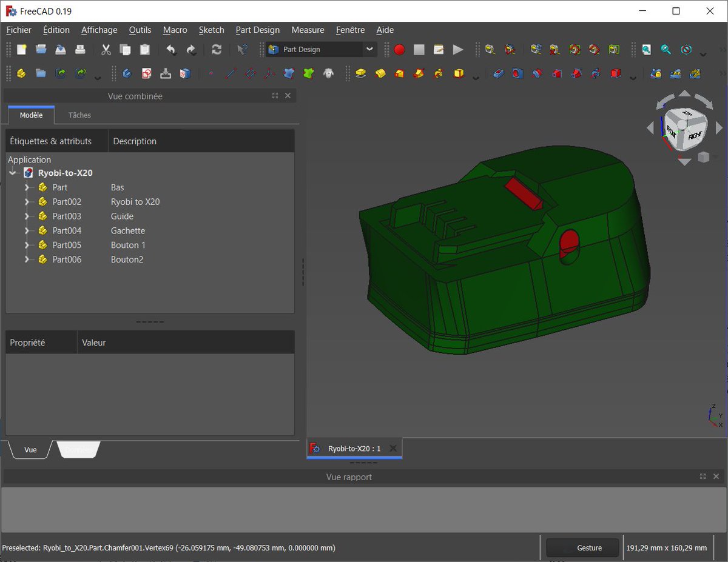The width and height of the screenshot is (728, 562).
Task: Apply the Polar Pattern tool
Action: point(695,73)
